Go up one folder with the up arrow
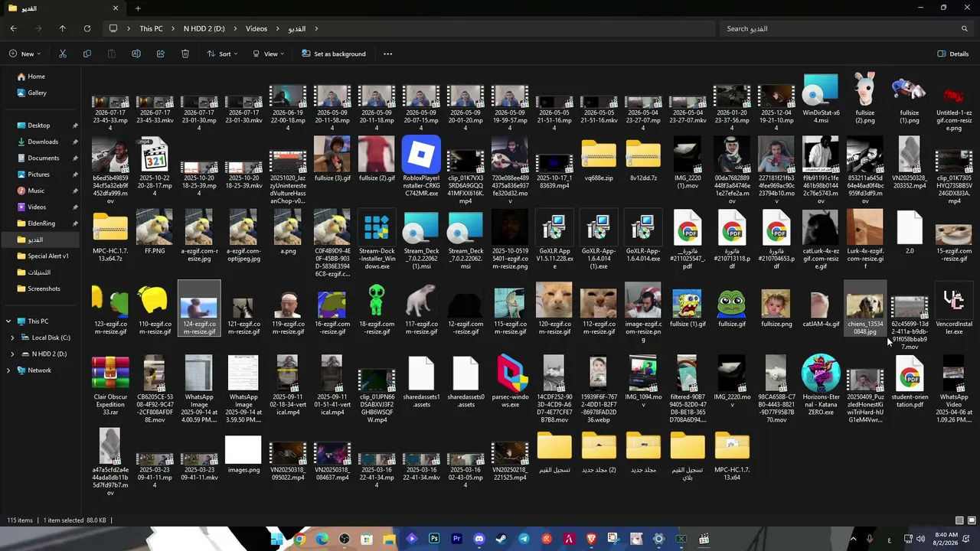Viewport: 980px width, 551px height. pyautogui.click(x=63, y=28)
